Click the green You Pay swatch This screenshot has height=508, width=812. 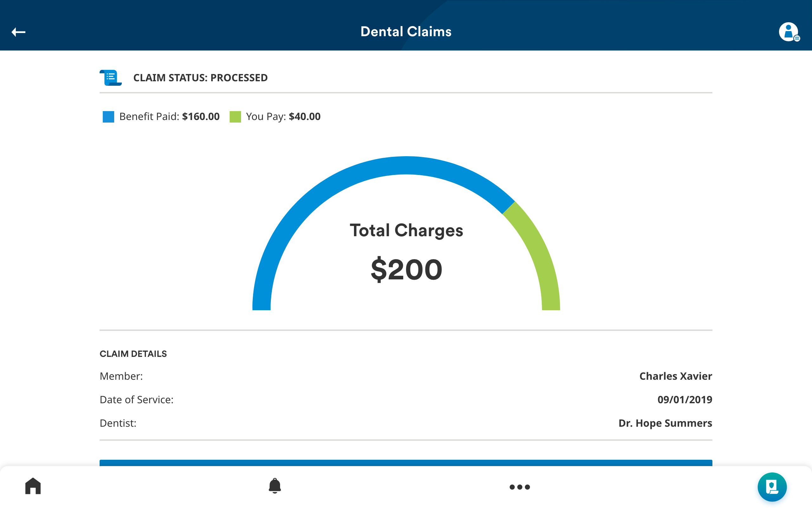[x=235, y=117]
